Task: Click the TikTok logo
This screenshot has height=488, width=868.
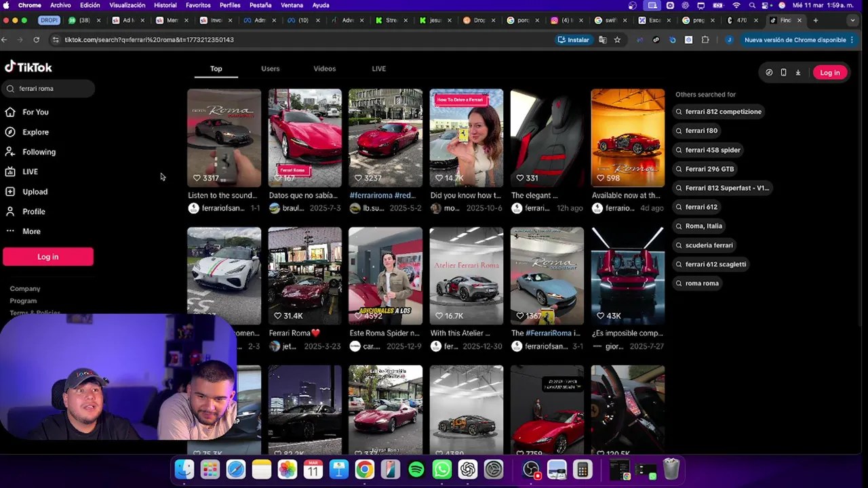Action: [28, 67]
